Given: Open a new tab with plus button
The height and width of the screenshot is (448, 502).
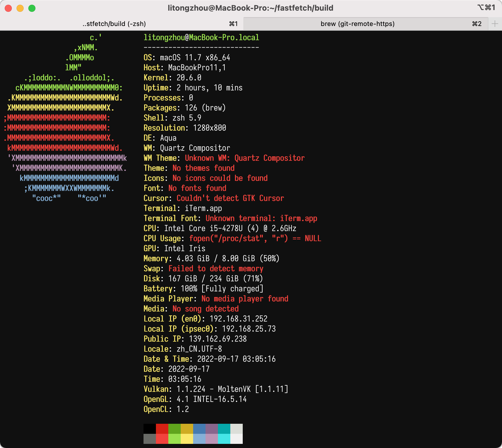Looking at the screenshot, I should pos(495,24).
